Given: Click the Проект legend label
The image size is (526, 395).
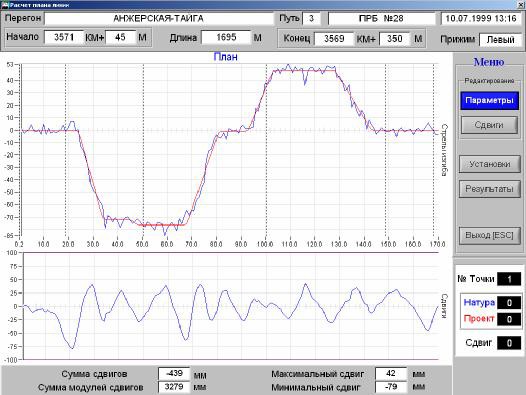Looking at the screenshot, I should pos(479,318).
